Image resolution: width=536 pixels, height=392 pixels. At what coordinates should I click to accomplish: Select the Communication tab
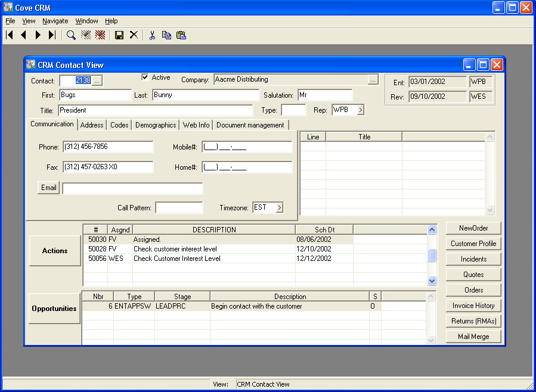[52, 124]
